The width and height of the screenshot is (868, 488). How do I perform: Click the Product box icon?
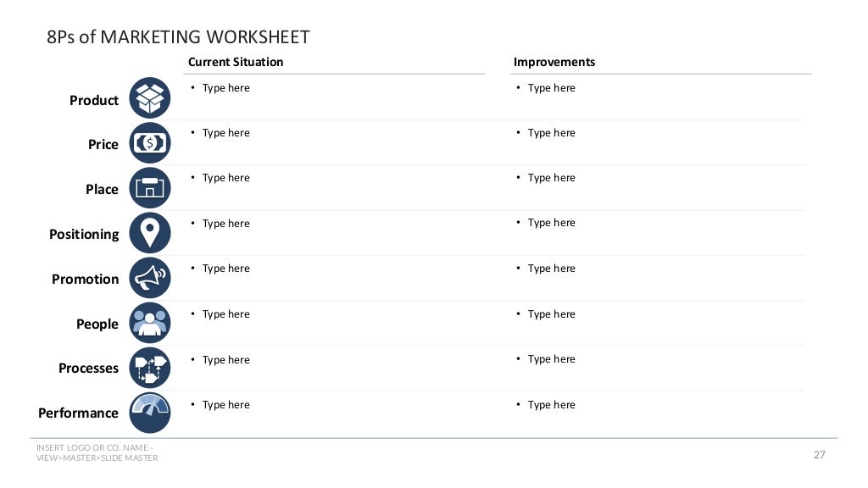tap(150, 98)
